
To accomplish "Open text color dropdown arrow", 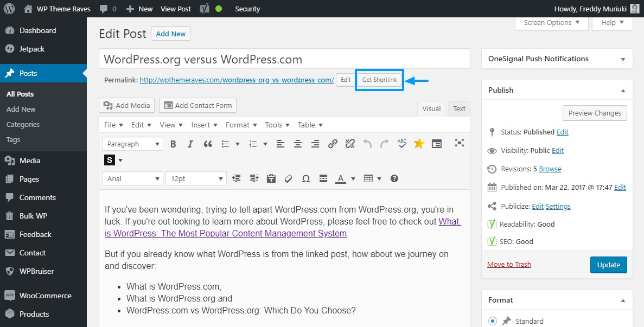I will coord(353,179).
